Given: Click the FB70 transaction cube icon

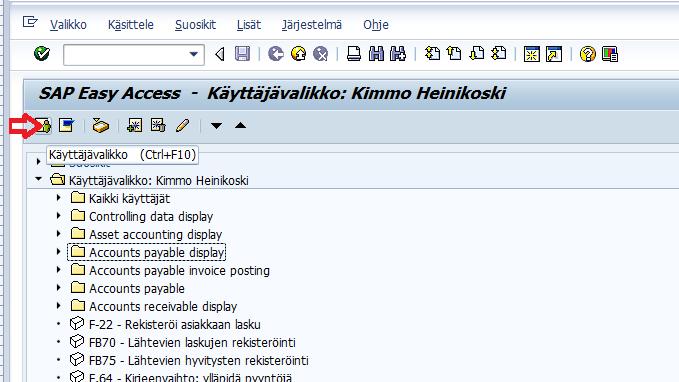Looking at the screenshot, I should tap(77, 342).
